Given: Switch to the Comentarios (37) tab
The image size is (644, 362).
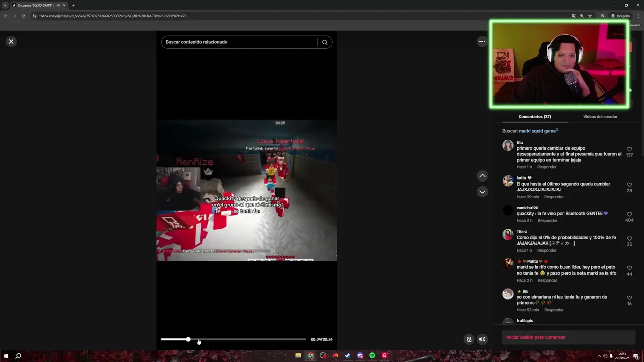Looking at the screenshot, I should click(x=535, y=117).
